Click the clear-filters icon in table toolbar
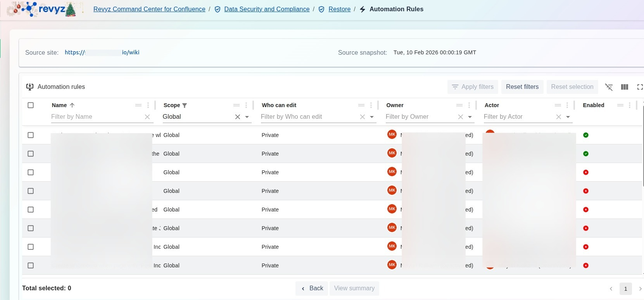 [x=609, y=87]
